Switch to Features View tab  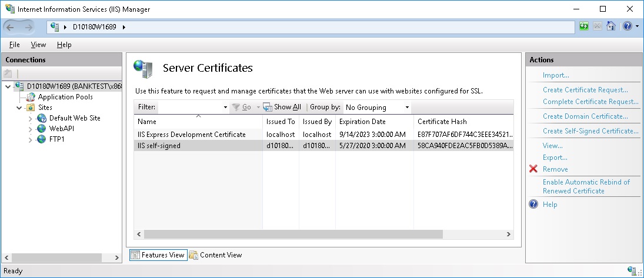pyautogui.click(x=159, y=255)
